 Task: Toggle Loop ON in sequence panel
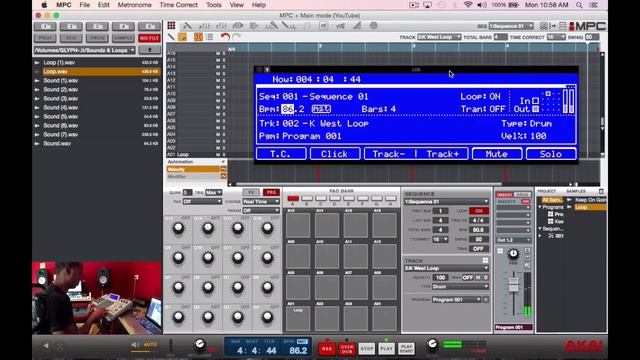[x=478, y=211]
